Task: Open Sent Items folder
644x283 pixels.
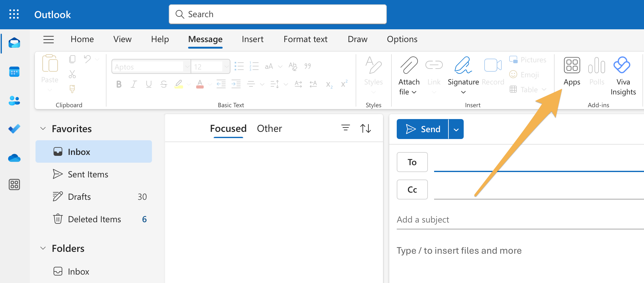Action: (x=94, y=174)
